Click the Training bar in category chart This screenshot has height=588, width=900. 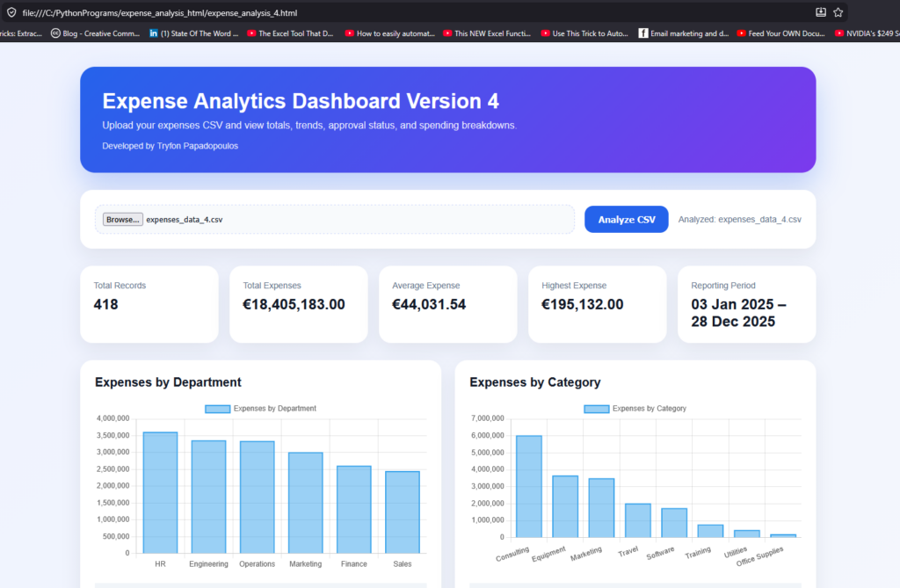point(710,531)
